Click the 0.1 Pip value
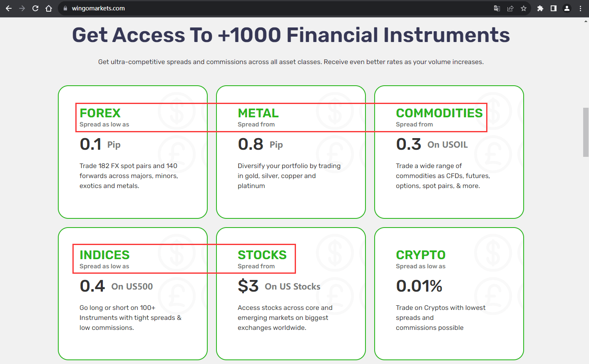This screenshot has height=364, width=589. [100, 144]
